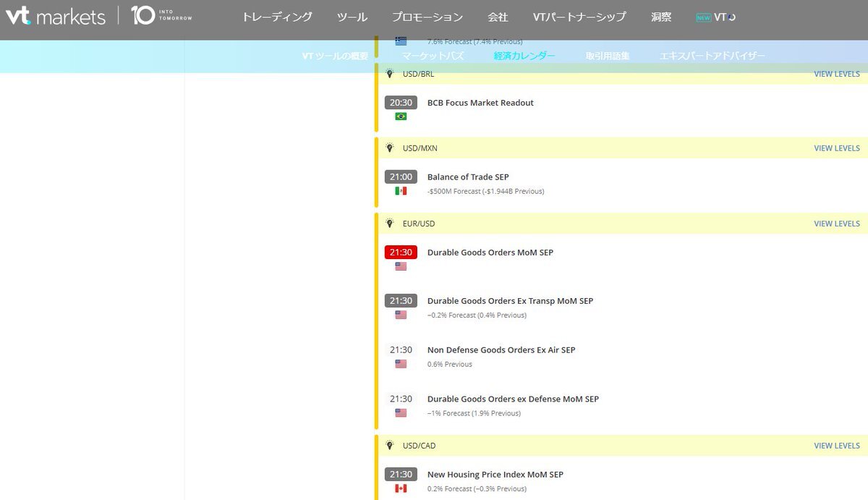Viewport: 868px width, 500px height.
Task: Switch to the 経済カレンダー tab
Action: [x=524, y=56]
